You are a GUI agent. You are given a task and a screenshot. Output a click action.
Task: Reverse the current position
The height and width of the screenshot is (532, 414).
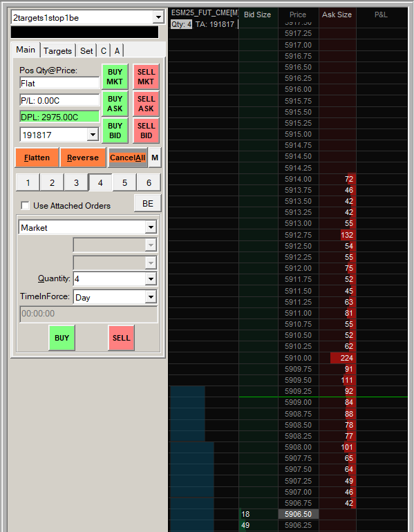click(x=83, y=158)
